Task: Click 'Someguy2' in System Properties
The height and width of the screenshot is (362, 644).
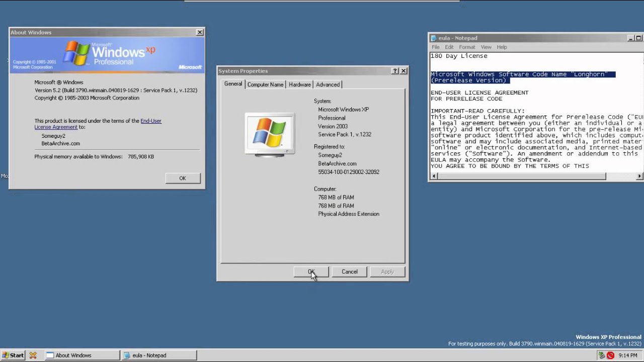Action: (x=330, y=155)
